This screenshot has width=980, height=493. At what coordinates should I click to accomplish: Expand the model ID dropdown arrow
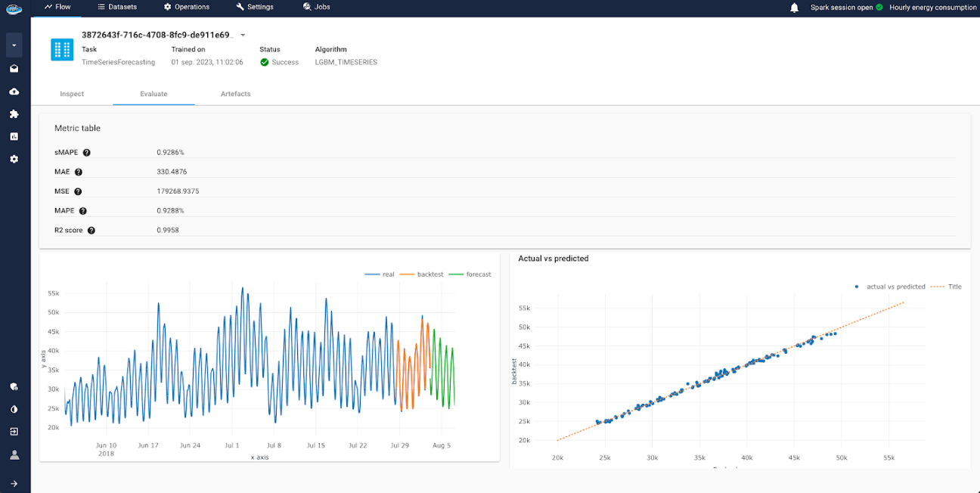(242, 35)
